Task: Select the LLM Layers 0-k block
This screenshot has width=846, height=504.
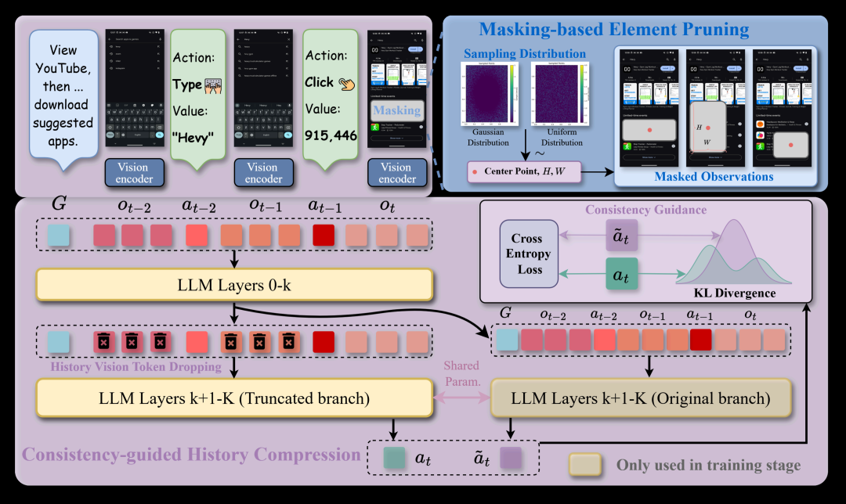Action: [233, 286]
